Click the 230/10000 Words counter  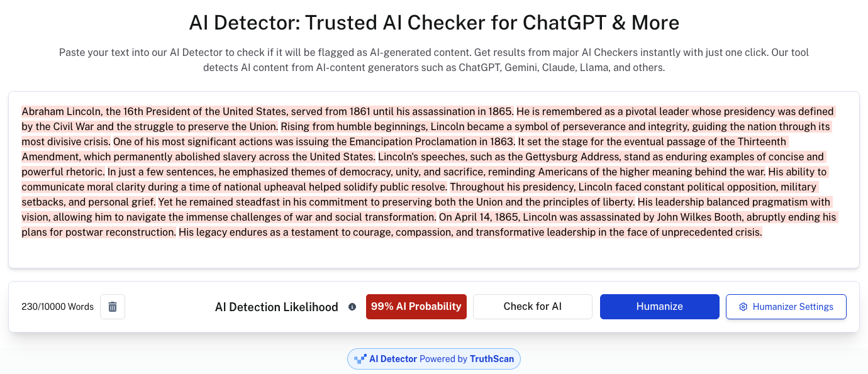point(57,307)
